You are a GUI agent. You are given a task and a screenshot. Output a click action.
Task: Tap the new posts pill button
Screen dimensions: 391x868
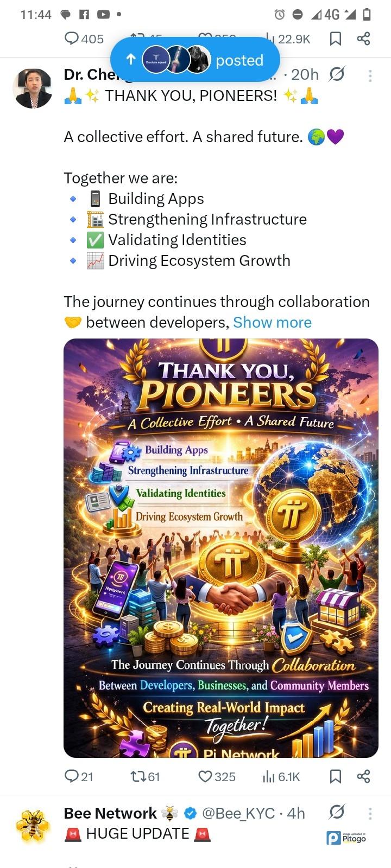coord(195,60)
